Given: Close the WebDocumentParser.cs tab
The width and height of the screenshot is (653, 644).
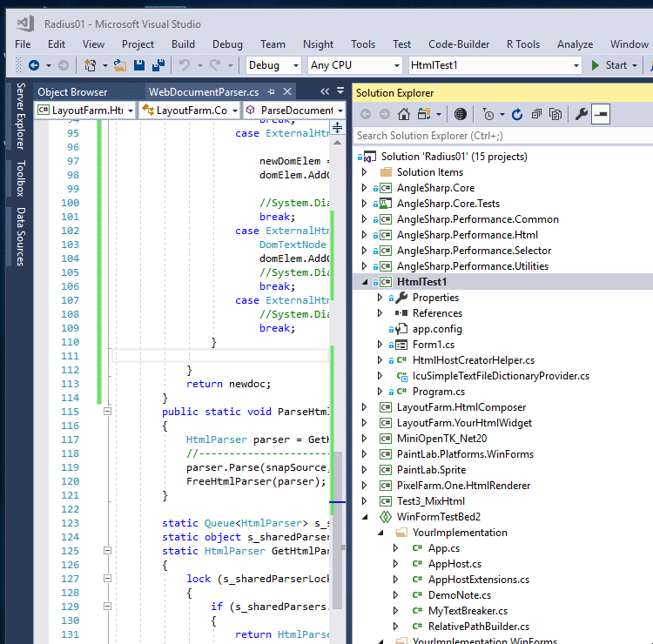Looking at the screenshot, I should (x=287, y=91).
